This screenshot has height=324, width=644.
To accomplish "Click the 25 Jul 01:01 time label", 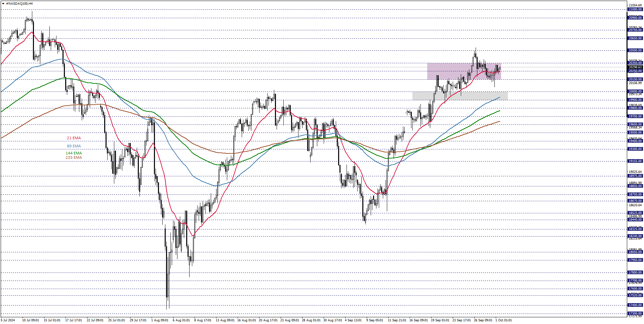I will click(117, 320).
